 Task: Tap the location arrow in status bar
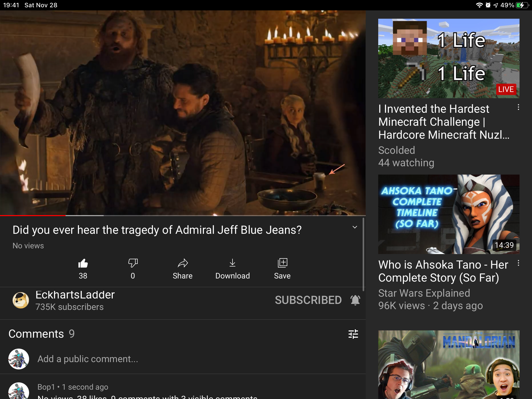496,5
